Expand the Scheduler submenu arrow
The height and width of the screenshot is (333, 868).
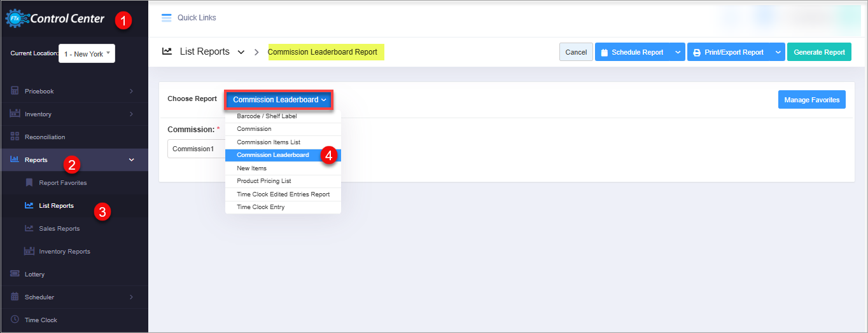pos(131,297)
